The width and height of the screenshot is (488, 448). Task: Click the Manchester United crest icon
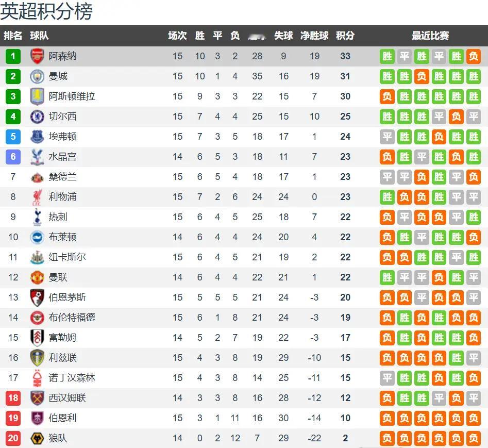[x=37, y=277]
